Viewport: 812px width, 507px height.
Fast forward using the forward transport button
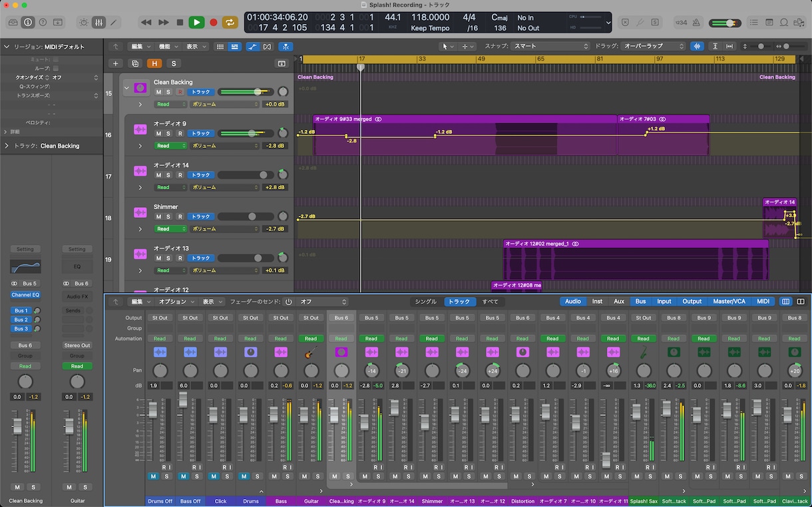point(163,22)
